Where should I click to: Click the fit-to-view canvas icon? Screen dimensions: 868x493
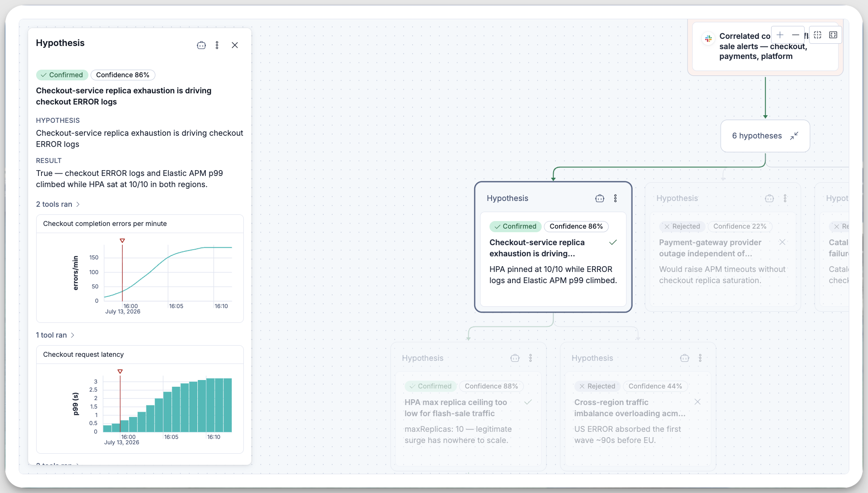click(x=818, y=35)
